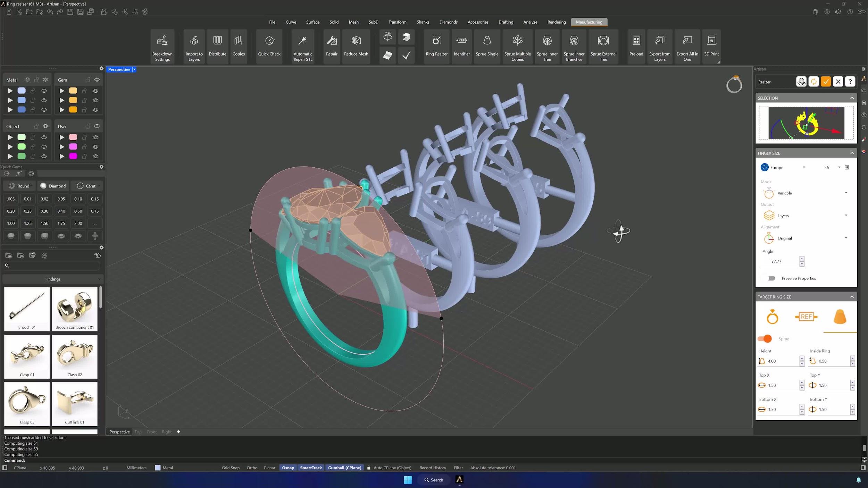
Task: Run the Quick Check tool
Action: pos(269,47)
